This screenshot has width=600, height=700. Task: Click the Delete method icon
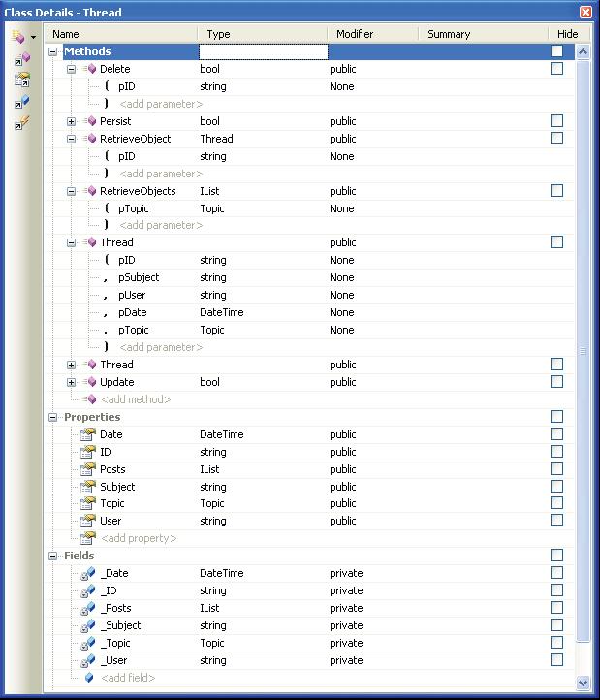pos(91,70)
